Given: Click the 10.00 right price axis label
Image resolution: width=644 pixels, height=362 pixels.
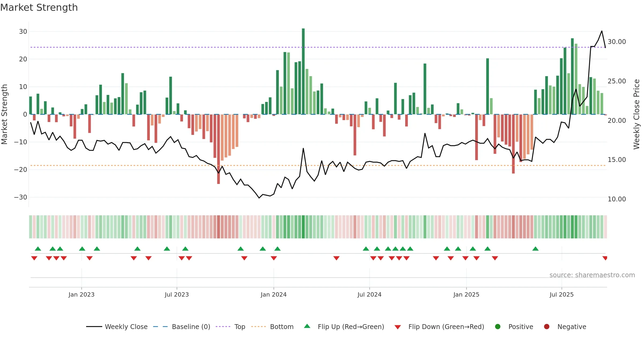Looking at the screenshot, I should (617, 199).
